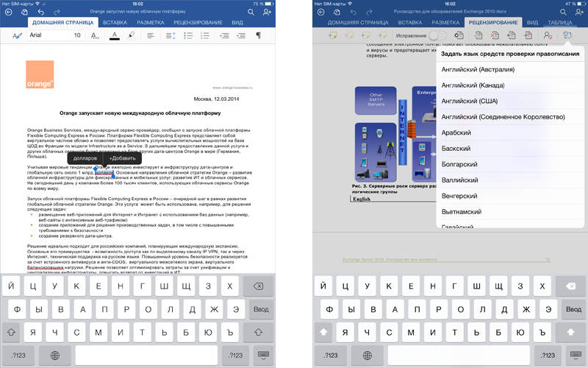This screenshot has width=588, height=368.
Task: Tap the backspace key on the left keyboard
Action: point(258,286)
